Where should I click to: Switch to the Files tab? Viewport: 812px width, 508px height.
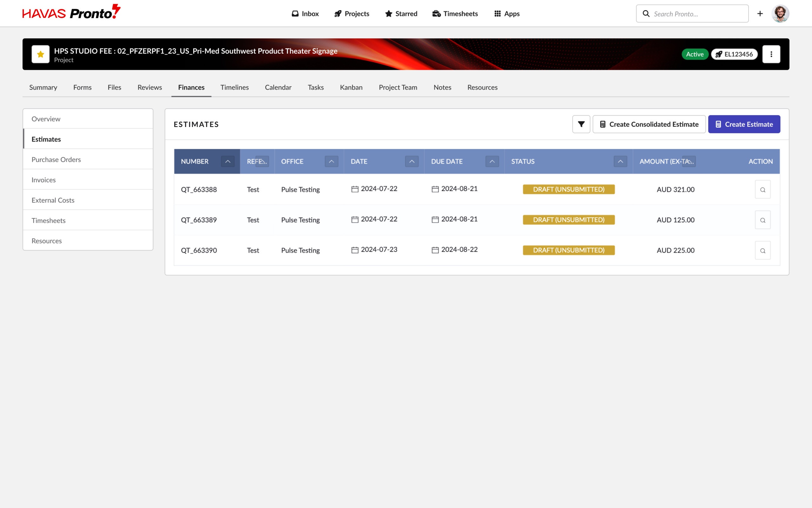click(115, 87)
